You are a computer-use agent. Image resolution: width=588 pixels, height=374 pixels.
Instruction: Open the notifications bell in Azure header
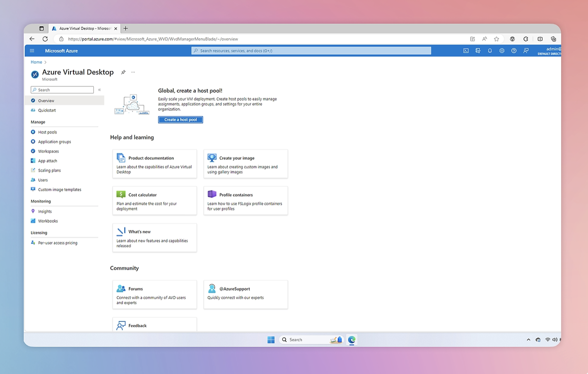[490, 51]
